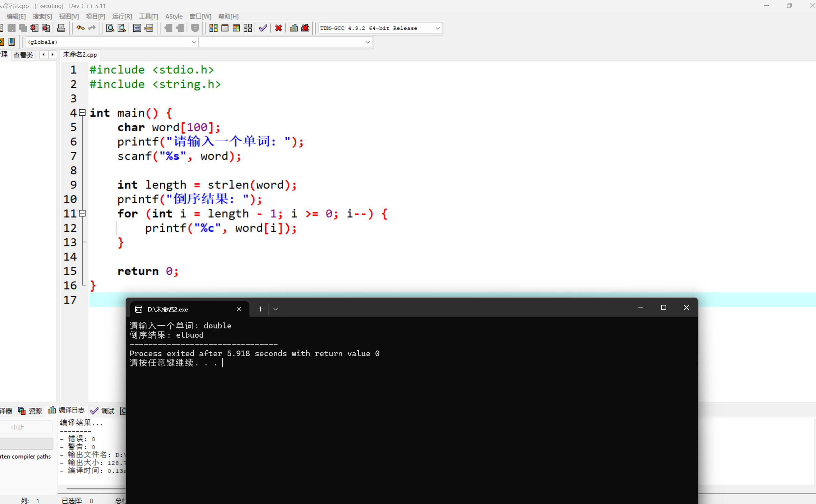Click the 中止 abort button
The width and height of the screenshot is (816, 504).
pyautogui.click(x=17, y=427)
